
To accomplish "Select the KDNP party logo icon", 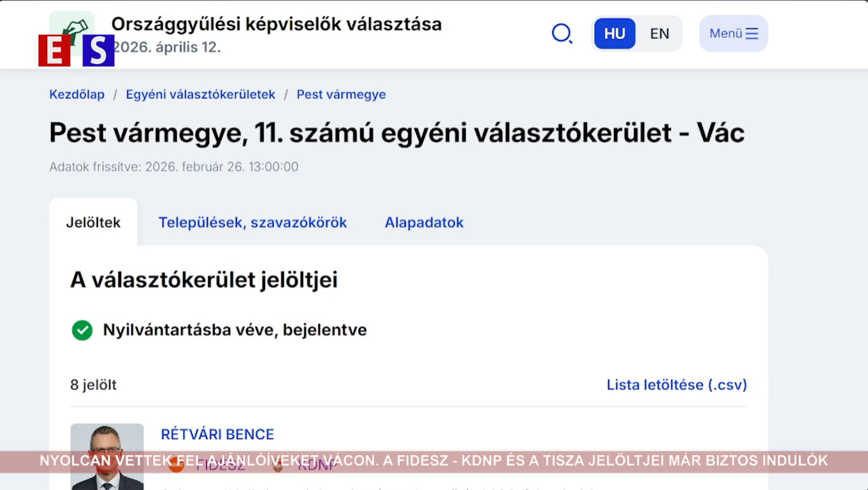I will (x=277, y=466).
